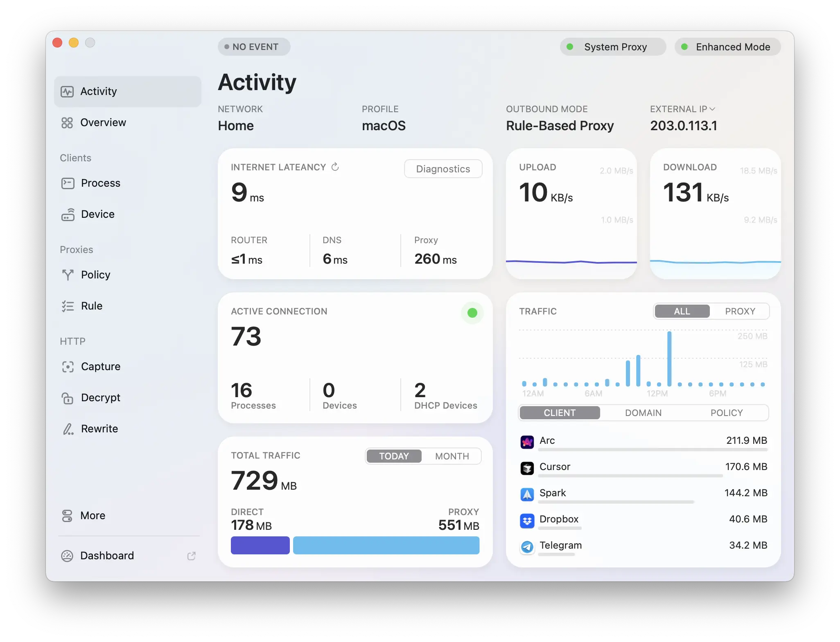Show PROXY-only traffic chart
Image resolution: width=840 pixels, height=642 pixels.
[740, 311]
